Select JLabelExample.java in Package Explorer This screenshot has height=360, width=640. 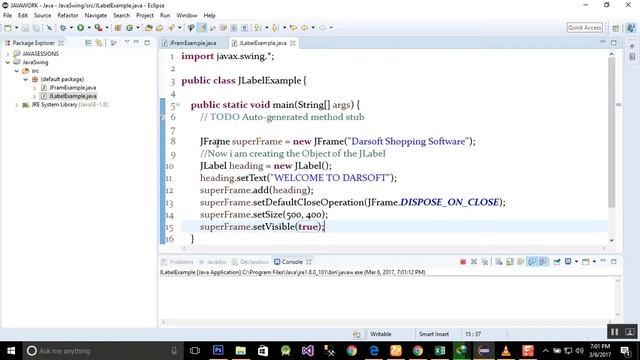[73, 96]
